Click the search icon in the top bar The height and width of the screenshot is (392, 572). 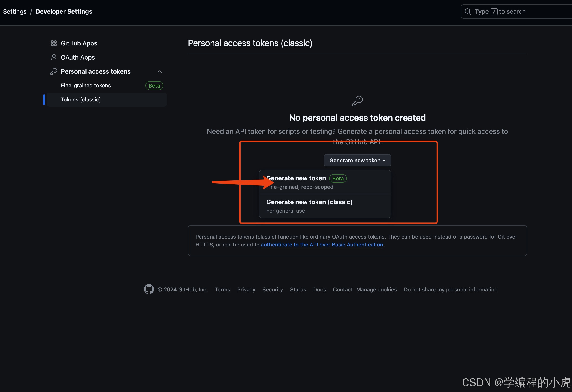pyautogui.click(x=468, y=11)
